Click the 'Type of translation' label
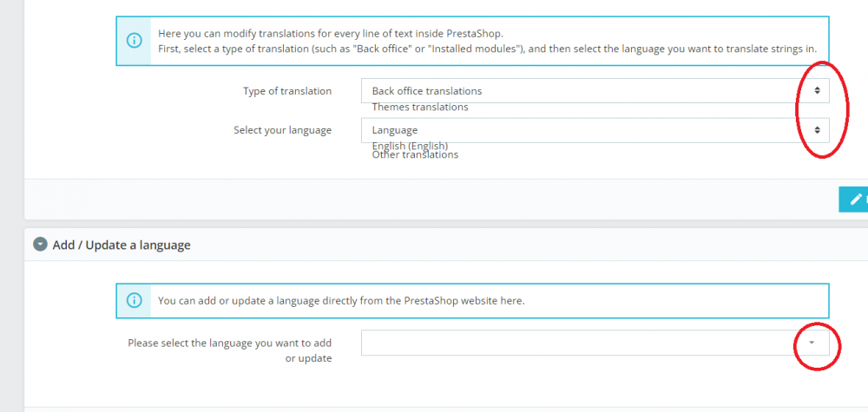 pyautogui.click(x=287, y=91)
